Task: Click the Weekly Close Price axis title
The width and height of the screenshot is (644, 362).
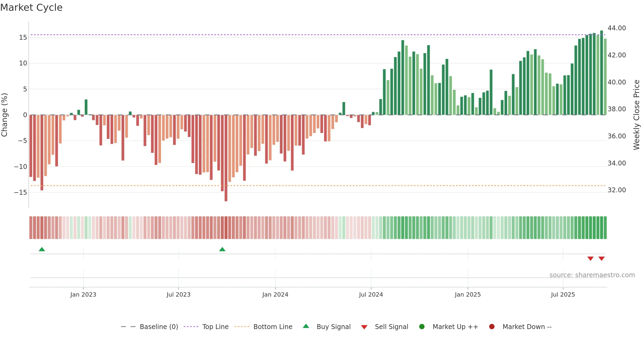Action: pyautogui.click(x=636, y=115)
